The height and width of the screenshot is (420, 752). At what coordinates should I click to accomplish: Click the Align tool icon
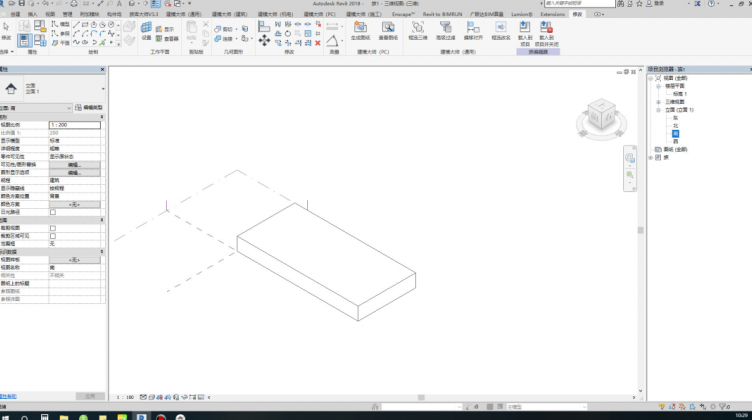click(x=264, y=27)
